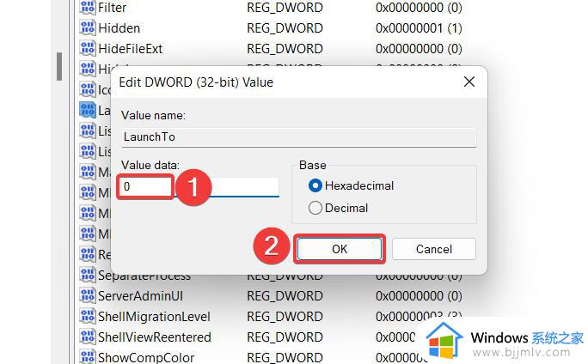588x364 pixels.
Task: Select the ShowCompColor registry value icon
Action: coord(88,357)
